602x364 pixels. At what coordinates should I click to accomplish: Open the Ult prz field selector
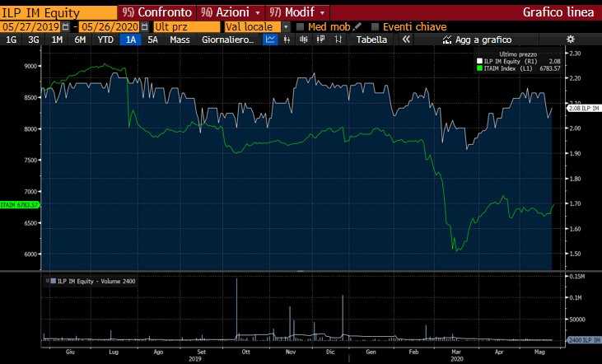(187, 27)
